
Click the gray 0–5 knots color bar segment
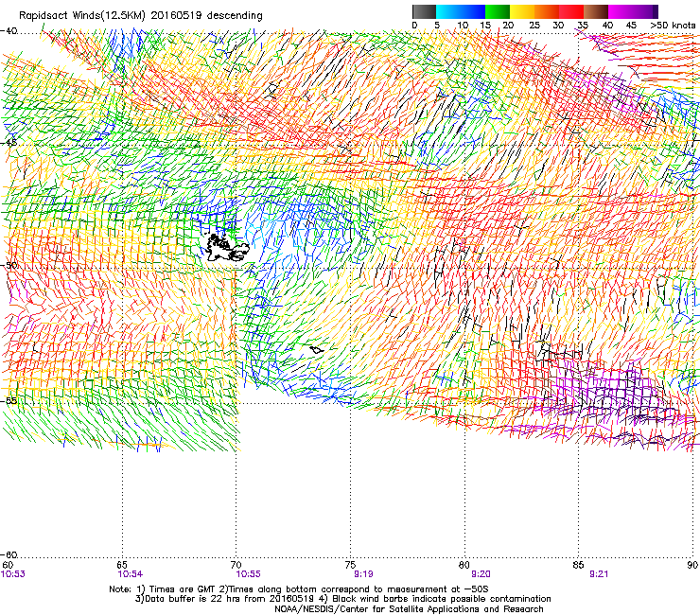point(424,11)
